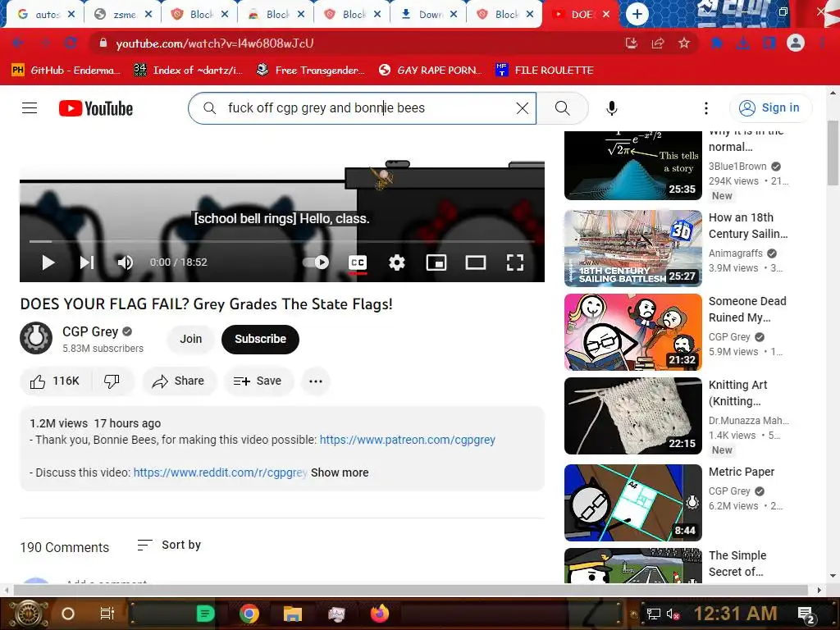This screenshot has height=630, width=840.
Task: Open Chrome from the taskbar
Action: pyautogui.click(x=249, y=614)
